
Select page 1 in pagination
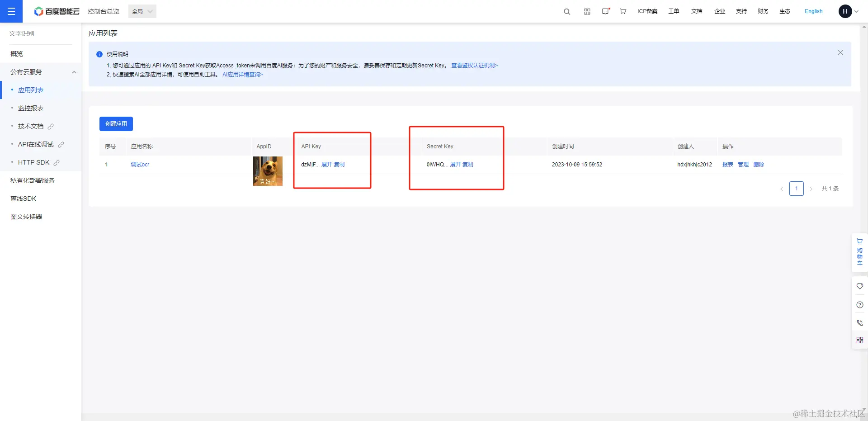click(797, 189)
